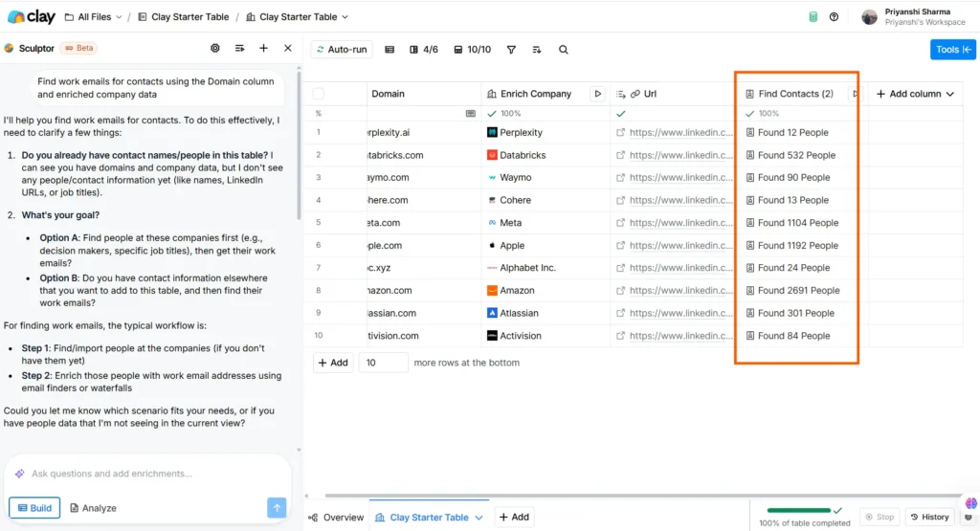The image size is (980, 531).
Task: Close the Sculptor panel
Action: click(287, 48)
